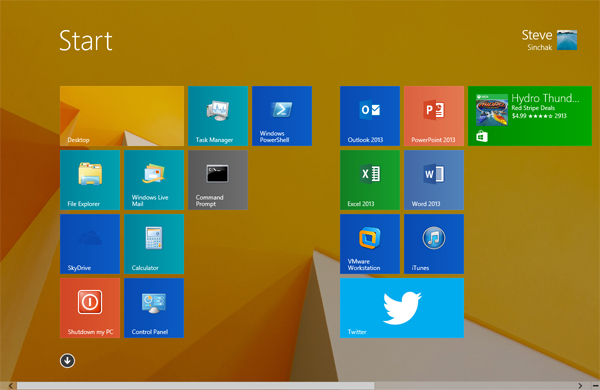
Task: Open the iTunes tile
Action: coord(434,244)
